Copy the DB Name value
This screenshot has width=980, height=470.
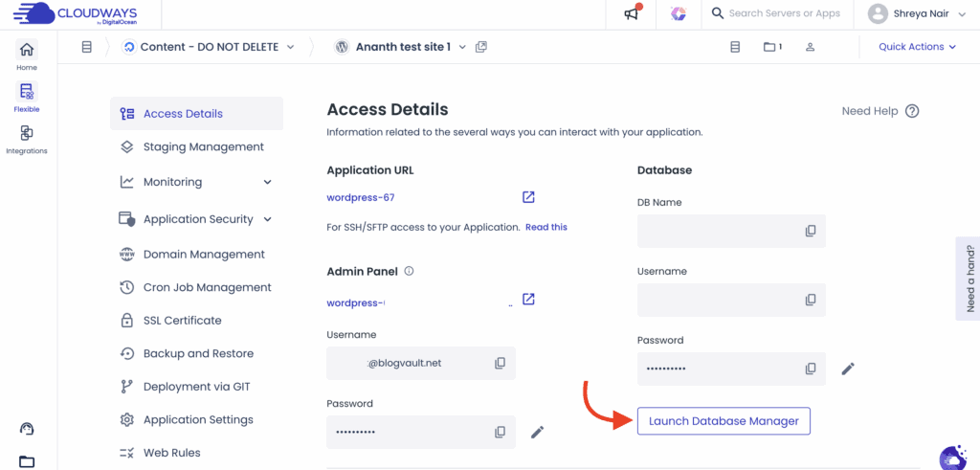811,232
